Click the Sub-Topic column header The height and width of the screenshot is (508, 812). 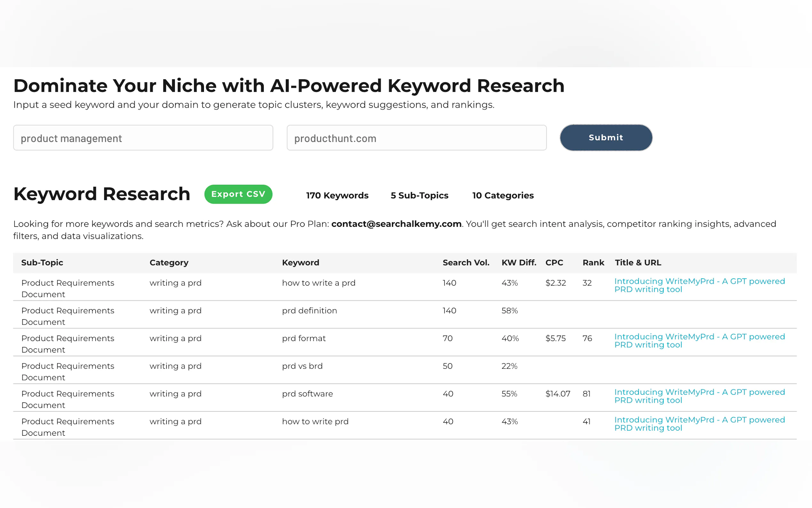(x=42, y=263)
